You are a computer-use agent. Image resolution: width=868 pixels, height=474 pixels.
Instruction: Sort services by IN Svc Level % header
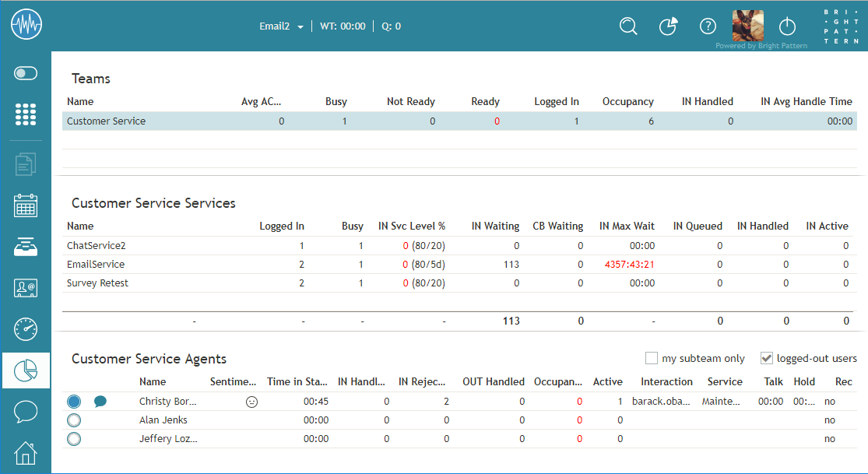point(412,226)
